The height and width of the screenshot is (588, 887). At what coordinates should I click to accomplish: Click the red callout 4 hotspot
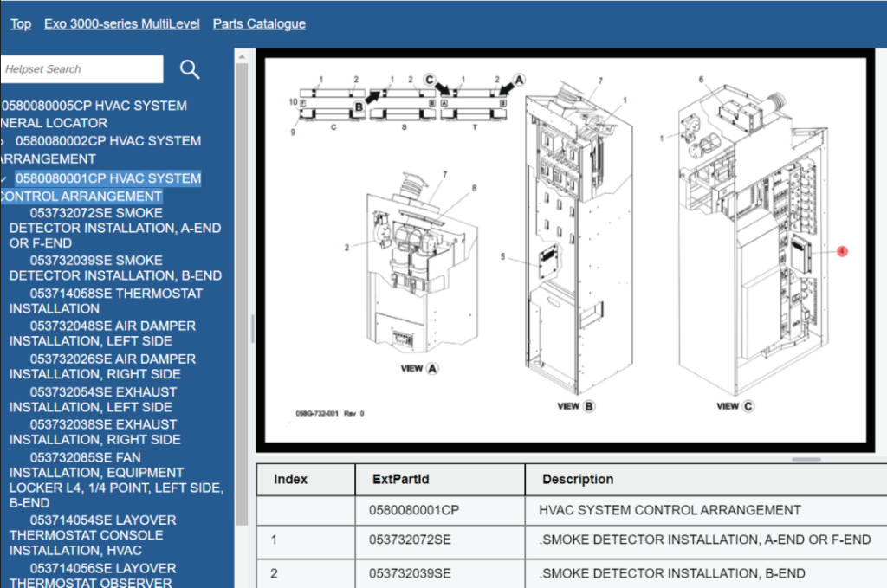pos(842,251)
